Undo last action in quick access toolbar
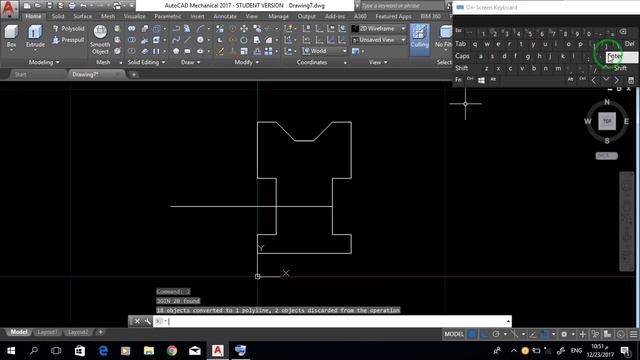This screenshot has width=640, height=360. point(83,6)
